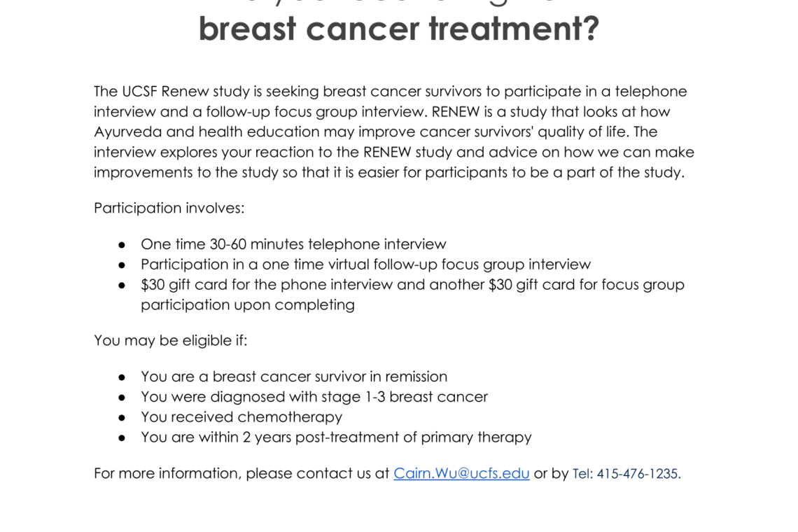Viewport: 798px width, 532px height.
Task: Click the "participation upon completing" line
Action: 248,305
